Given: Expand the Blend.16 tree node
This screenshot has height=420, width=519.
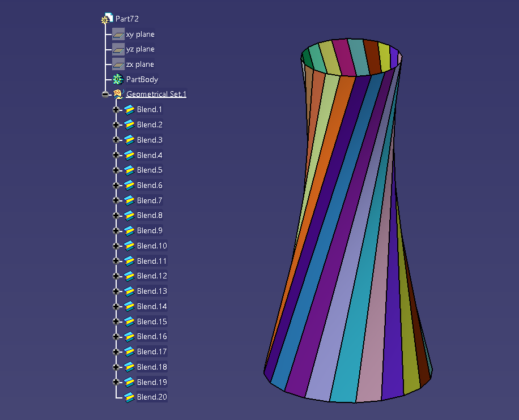Looking at the screenshot, I should coord(116,336).
